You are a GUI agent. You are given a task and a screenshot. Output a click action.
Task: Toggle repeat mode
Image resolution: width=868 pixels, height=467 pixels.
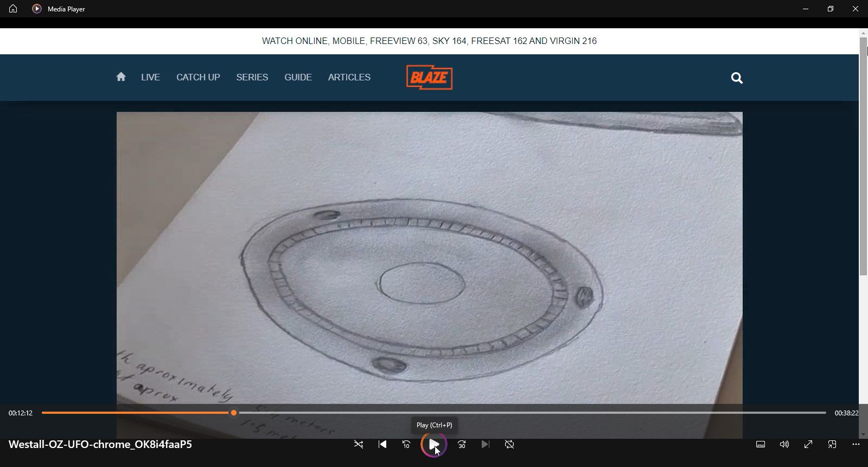point(509,444)
